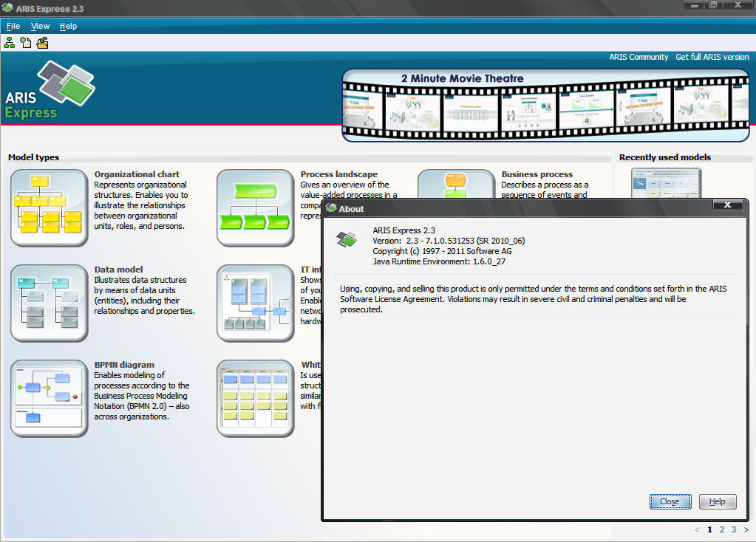
Task: Click the Organizational chart heading text
Action: click(137, 174)
